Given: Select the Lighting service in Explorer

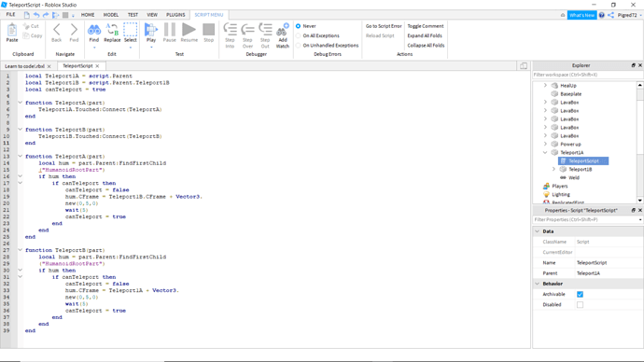Looking at the screenshot, I should point(561,195).
